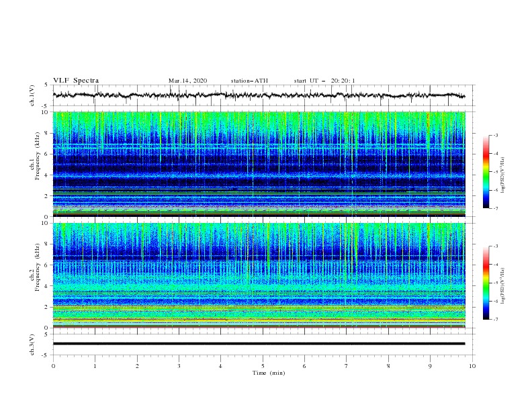
Task: Click the time axis tick label '5'
Action: pyautogui.click(x=263, y=366)
